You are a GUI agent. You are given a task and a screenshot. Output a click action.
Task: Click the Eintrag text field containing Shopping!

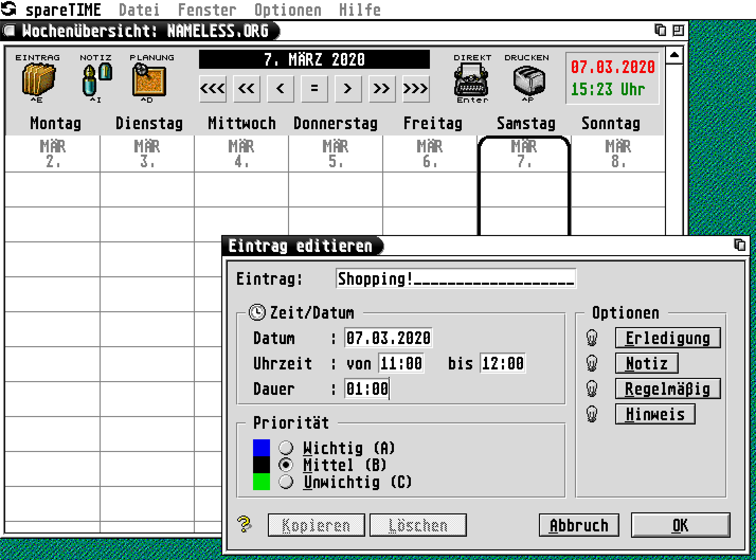(455, 278)
